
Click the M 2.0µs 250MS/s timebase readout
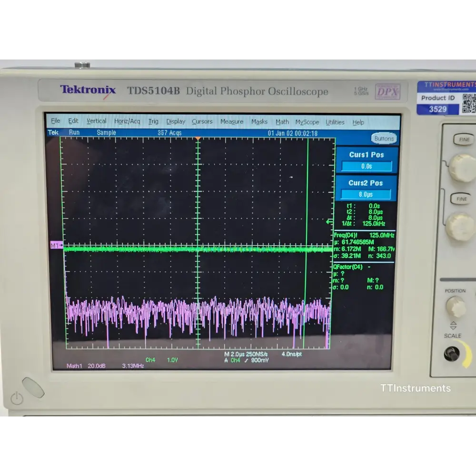pos(246,354)
